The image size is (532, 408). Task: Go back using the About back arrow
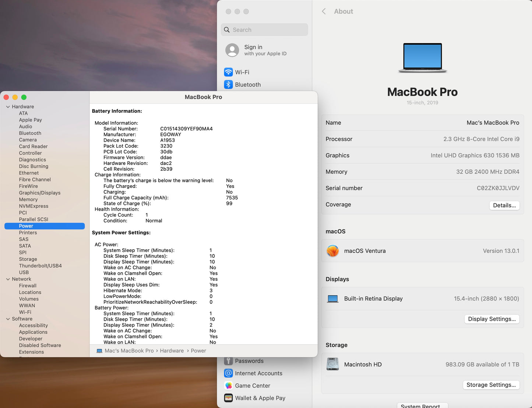[x=324, y=11]
